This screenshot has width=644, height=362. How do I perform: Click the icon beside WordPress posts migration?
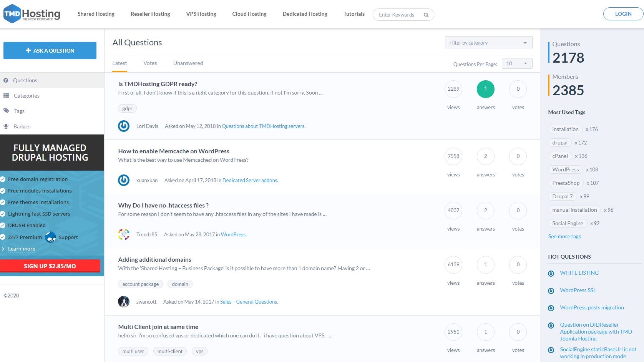[551, 308]
